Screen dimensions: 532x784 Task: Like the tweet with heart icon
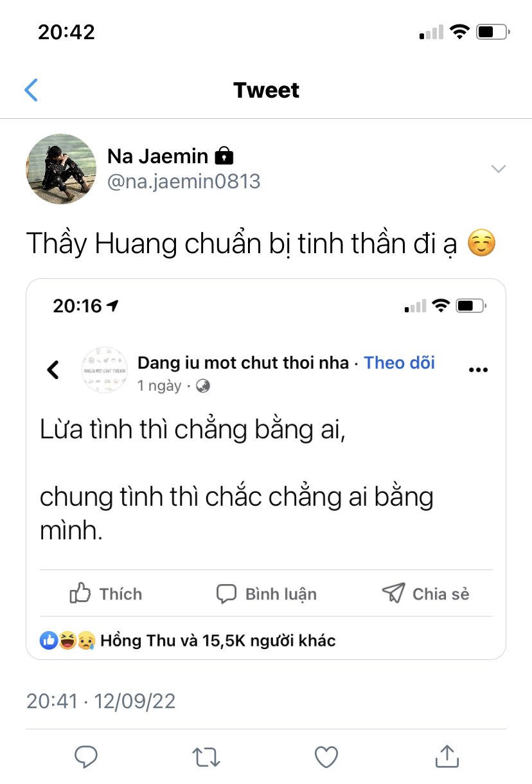coord(326,758)
